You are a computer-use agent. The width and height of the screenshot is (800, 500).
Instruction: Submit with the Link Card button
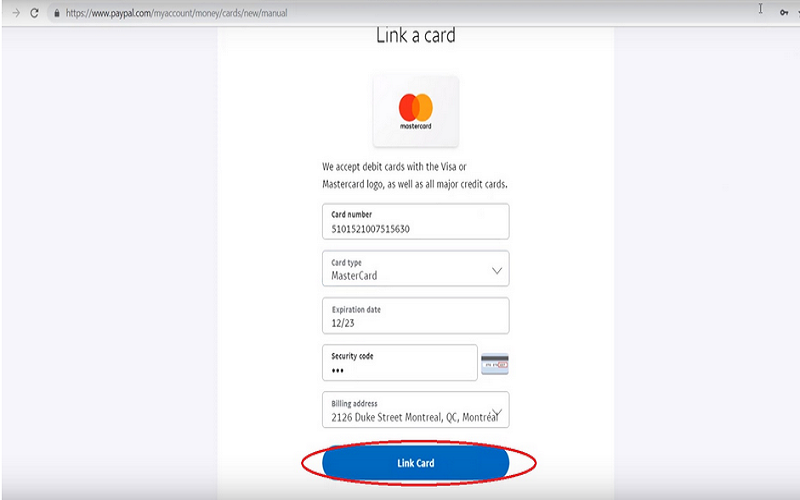point(416,463)
